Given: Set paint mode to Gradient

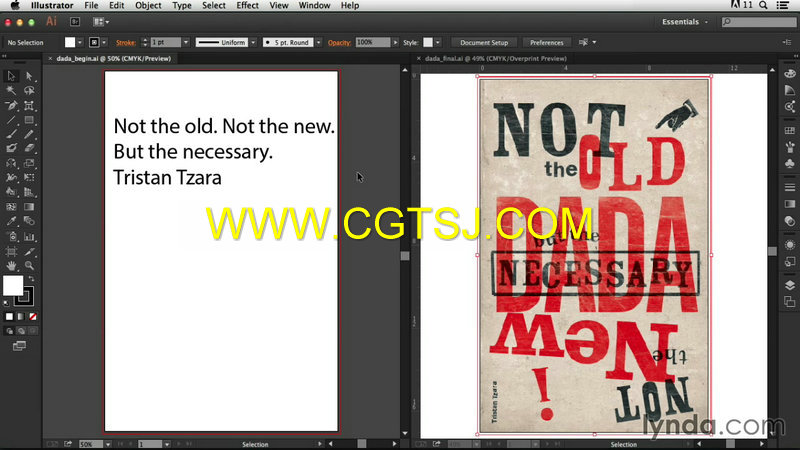Looking at the screenshot, I should coord(21,317).
